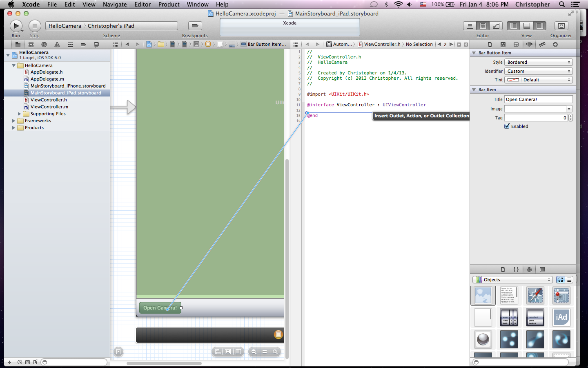The height and width of the screenshot is (368, 588).
Task: Click the Stop button in the toolbar
Action: pos(35,26)
